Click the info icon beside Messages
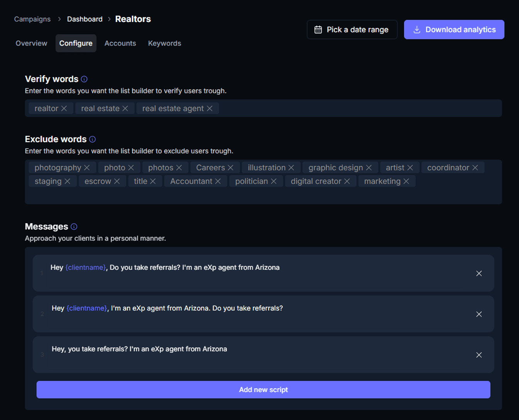The width and height of the screenshot is (519, 420). pos(74,227)
